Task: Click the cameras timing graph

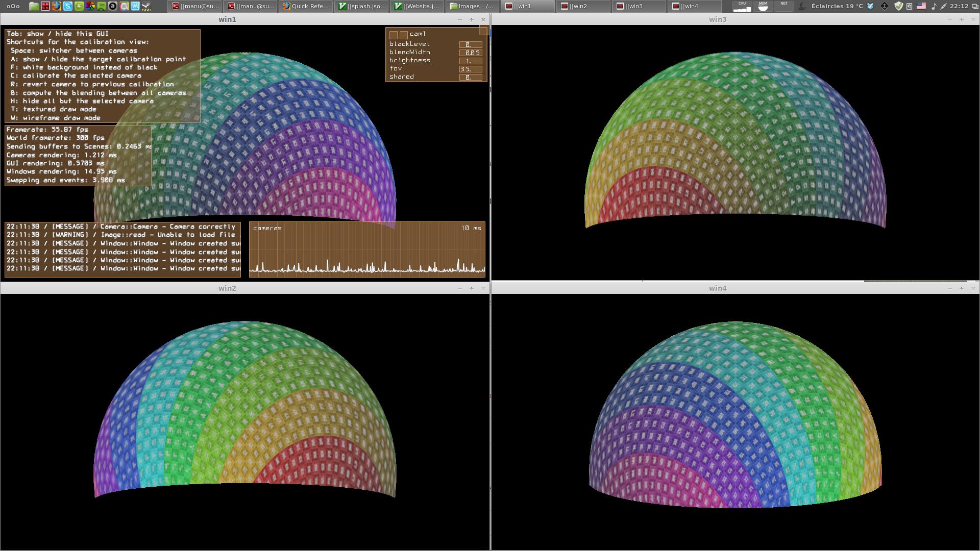Action: click(367, 249)
